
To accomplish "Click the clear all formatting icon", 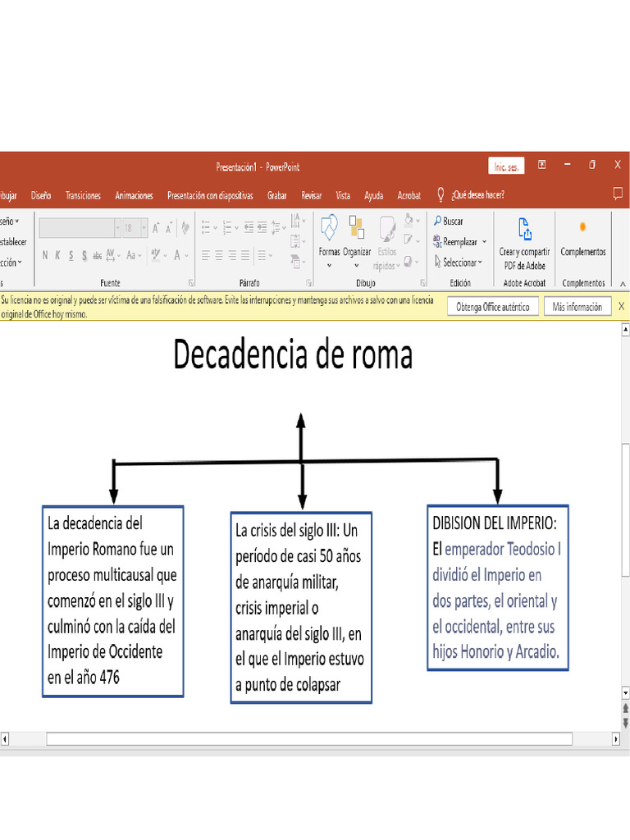I will click(185, 228).
